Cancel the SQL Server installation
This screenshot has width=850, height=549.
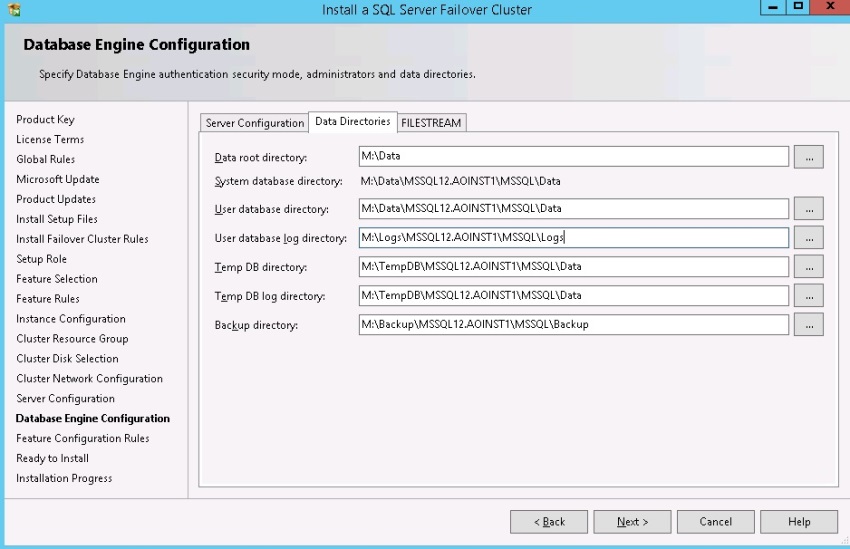[716, 522]
